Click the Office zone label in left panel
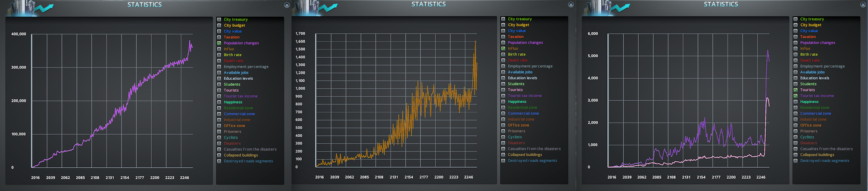Image resolution: width=868 pixels, height=191 pixels. (234, 126)
